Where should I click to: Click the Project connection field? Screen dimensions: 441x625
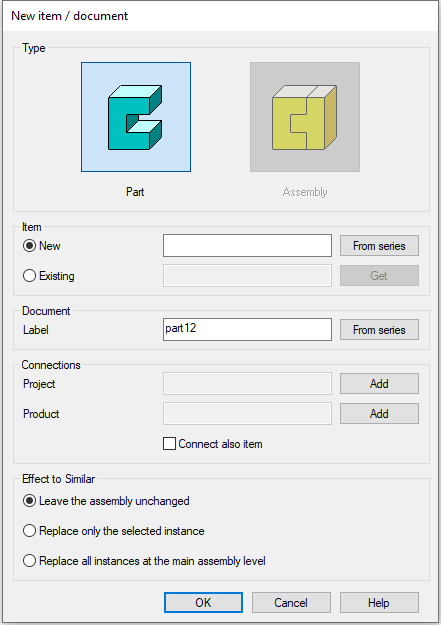point(247,383)
